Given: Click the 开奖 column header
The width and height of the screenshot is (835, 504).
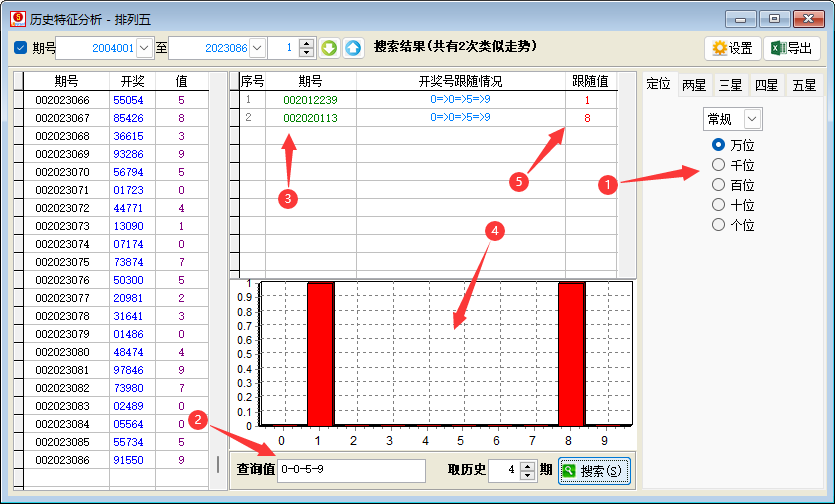Looking at the screenshot, I should [132, 82].
